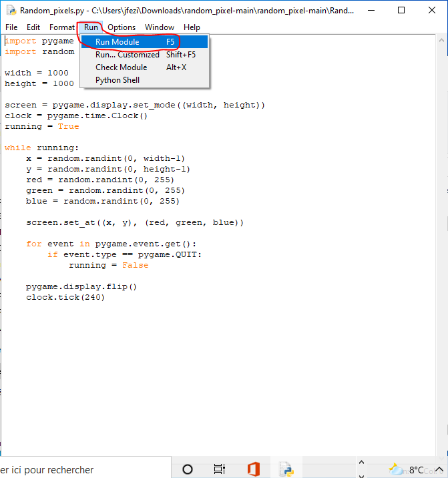
Task: Open the Format menu
Action: (x=62, y=27)
